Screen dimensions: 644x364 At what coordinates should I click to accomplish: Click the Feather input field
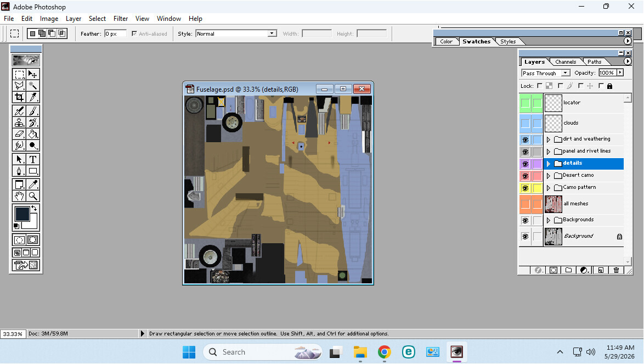(115, 33)
